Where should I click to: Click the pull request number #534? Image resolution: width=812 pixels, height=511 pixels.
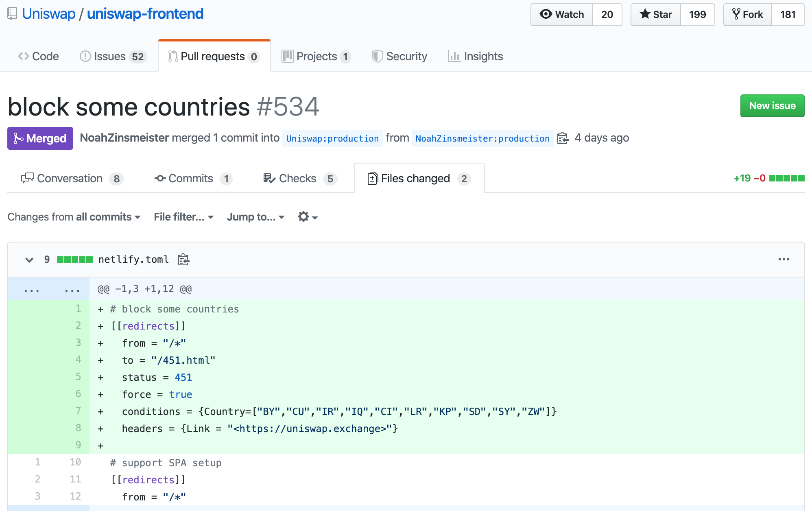pos(288,107)
